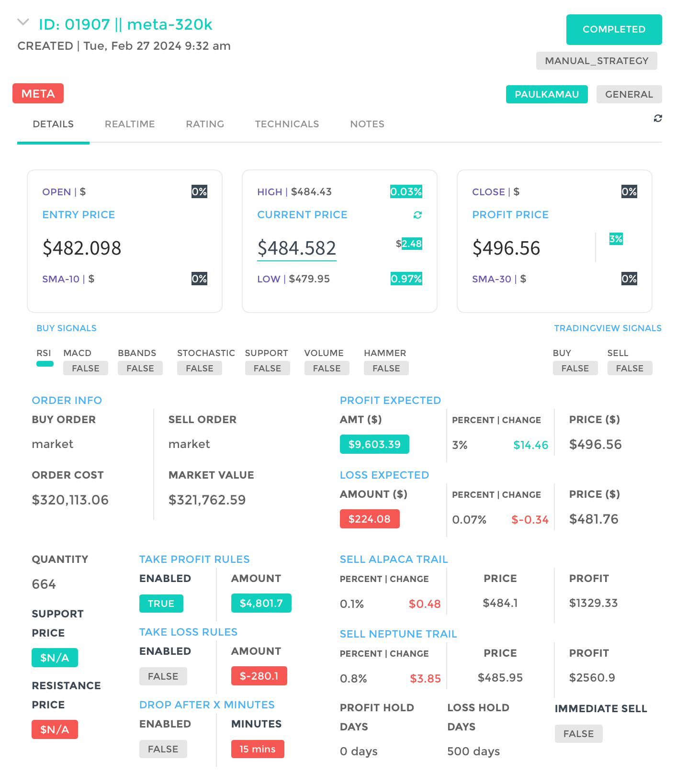Toggle Immediate Sell FALSE badge
This screenshot has width=676, height=784.
[x=578, y=734]
